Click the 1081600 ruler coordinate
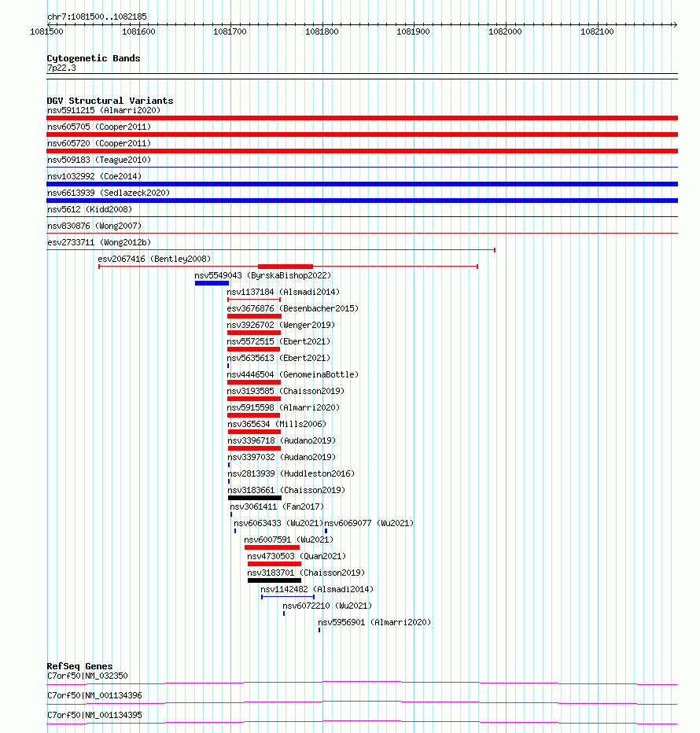This screenshot has width=700, height=733. coord(138,31)
